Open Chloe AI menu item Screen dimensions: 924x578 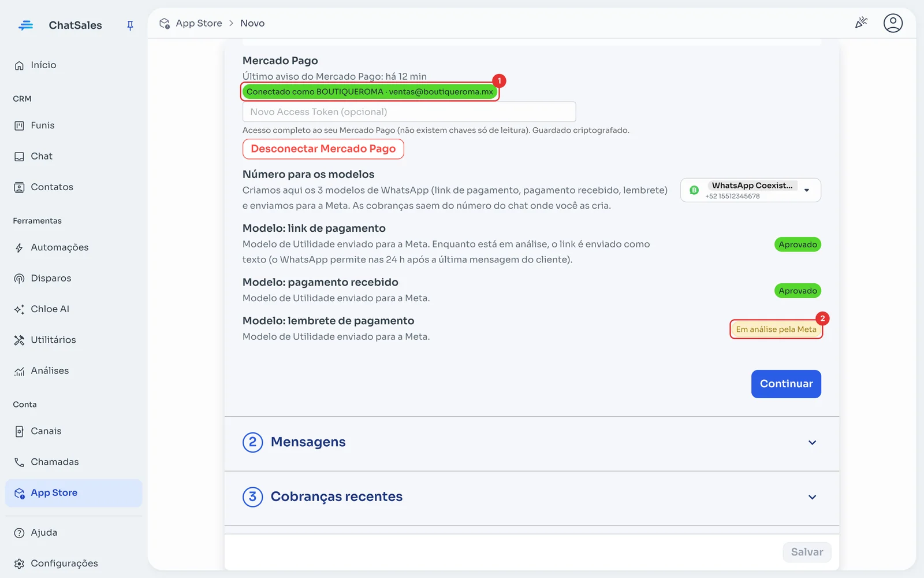click(73, 309)
